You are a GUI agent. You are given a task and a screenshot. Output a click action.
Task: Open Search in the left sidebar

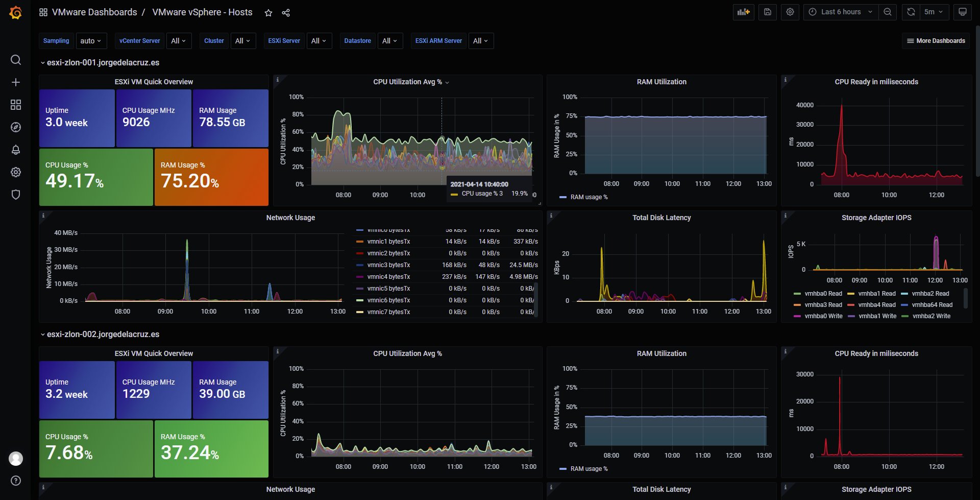pos(16,60)
